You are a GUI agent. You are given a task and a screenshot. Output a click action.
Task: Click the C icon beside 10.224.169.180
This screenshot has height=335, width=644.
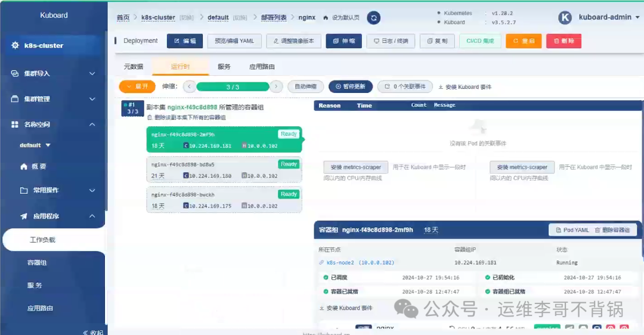click(x=185, y=176)
